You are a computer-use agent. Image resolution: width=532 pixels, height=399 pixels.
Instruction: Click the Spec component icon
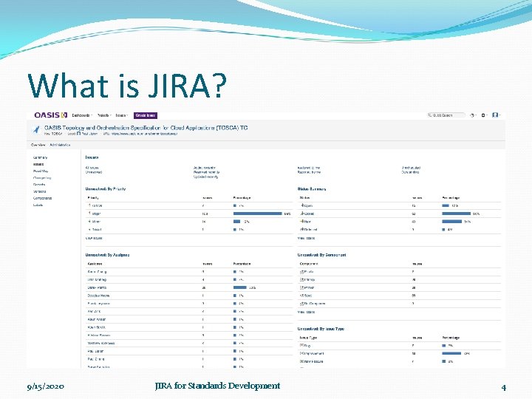302,296
